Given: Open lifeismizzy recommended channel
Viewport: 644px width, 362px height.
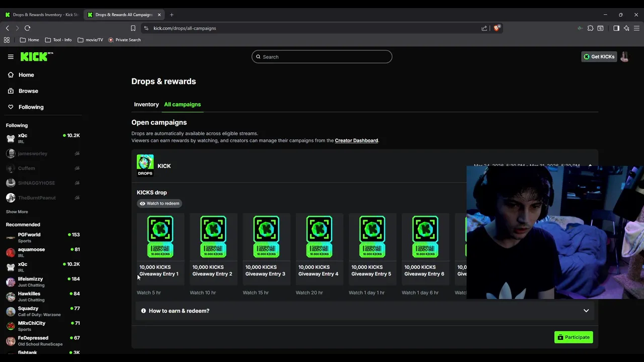Looking at the screenshot, I should point(43,282).
